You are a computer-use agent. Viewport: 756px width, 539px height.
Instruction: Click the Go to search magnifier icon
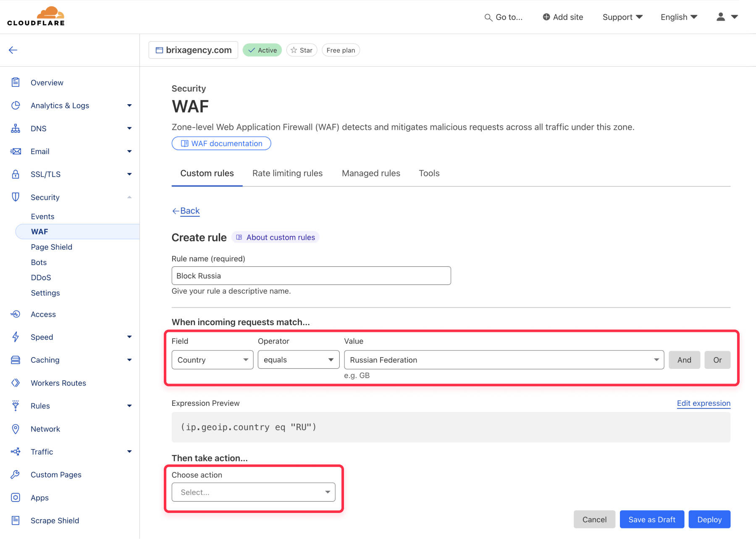click(x=488, y=18)
